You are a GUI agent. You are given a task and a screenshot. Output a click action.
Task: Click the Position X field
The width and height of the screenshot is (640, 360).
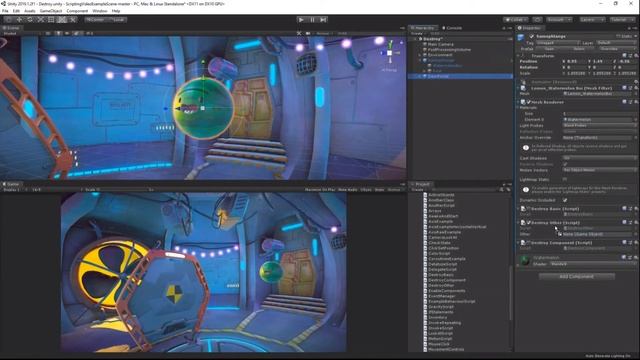pyautogui.click(x=577, y=61)
